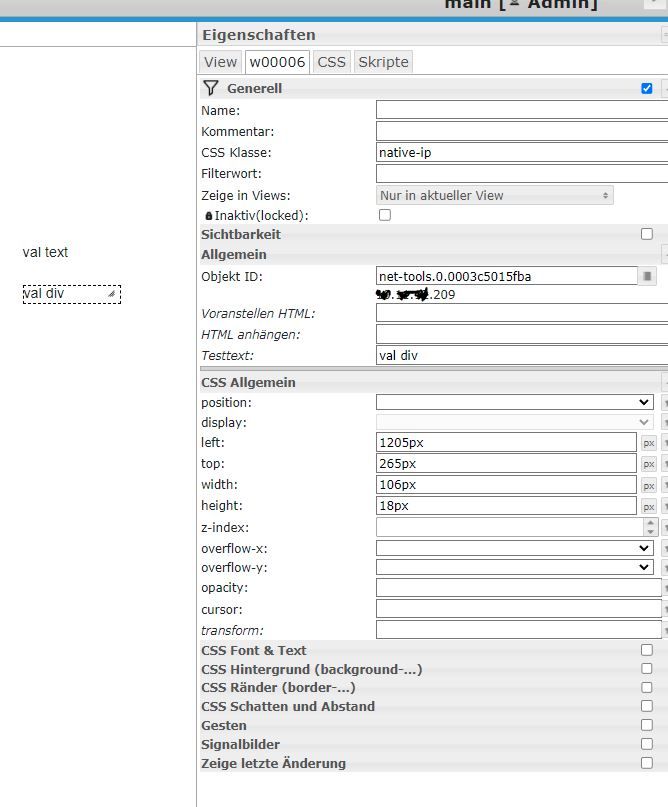The image size is (668, 807).
Task: Increase z-index with the up stepper arrow
Action: click(x=651, y=523)
